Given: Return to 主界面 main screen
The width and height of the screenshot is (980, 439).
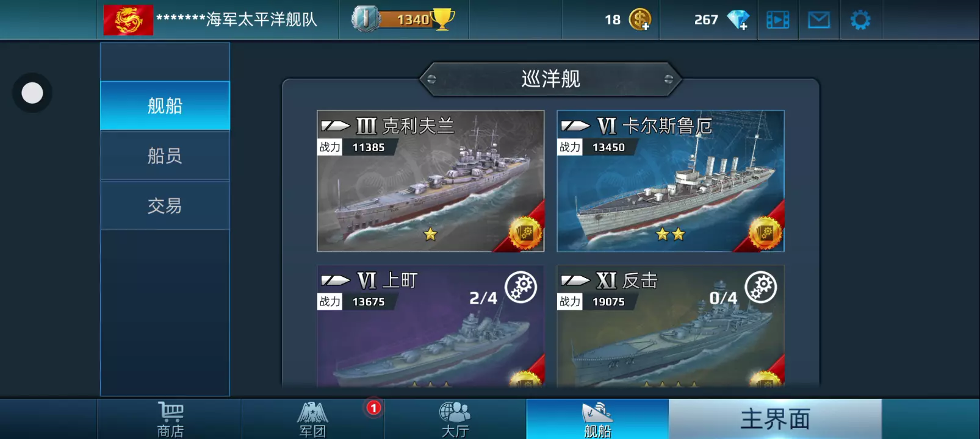Looking at the screenshot, I should click(x=775, y=419).
